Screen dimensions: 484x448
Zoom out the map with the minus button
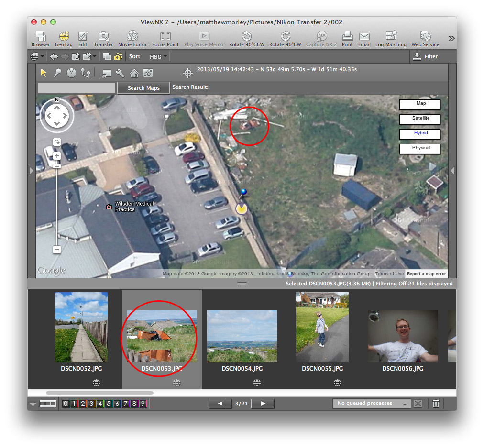(x=57, y=249)
